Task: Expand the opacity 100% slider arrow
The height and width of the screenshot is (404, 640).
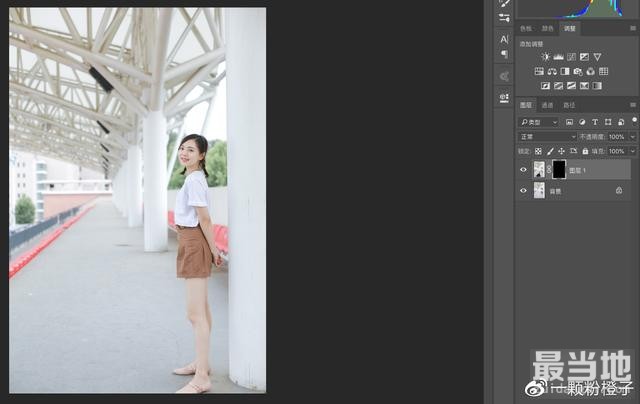Action: coord(630,136)
